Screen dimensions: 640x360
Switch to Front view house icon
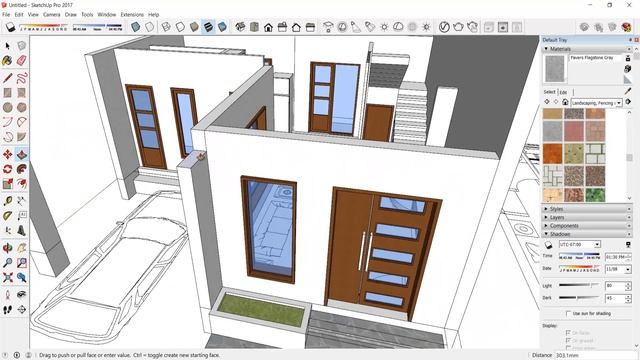tap(268, 27)
